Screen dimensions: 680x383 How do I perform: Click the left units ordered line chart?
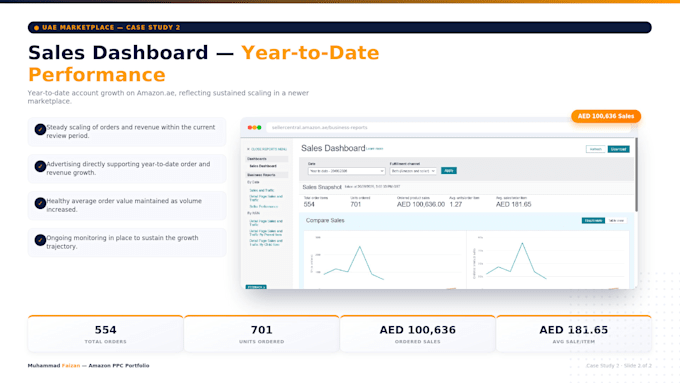point(384,259)
